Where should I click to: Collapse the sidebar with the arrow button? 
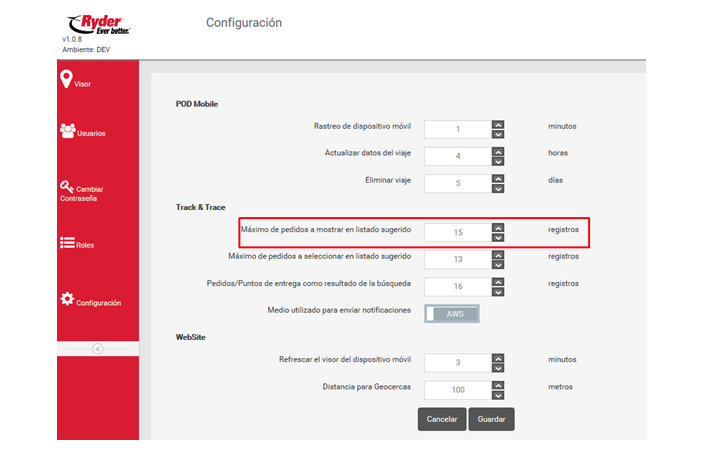[97, 348]
